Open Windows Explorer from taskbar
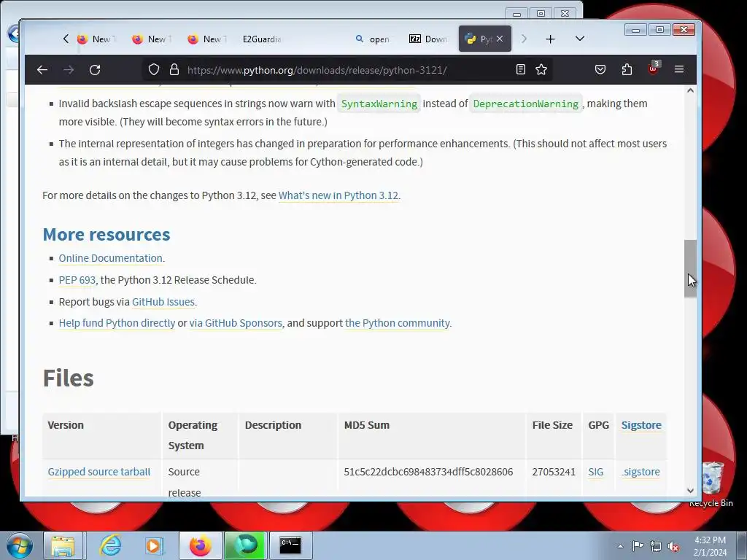 click(63, 545)
